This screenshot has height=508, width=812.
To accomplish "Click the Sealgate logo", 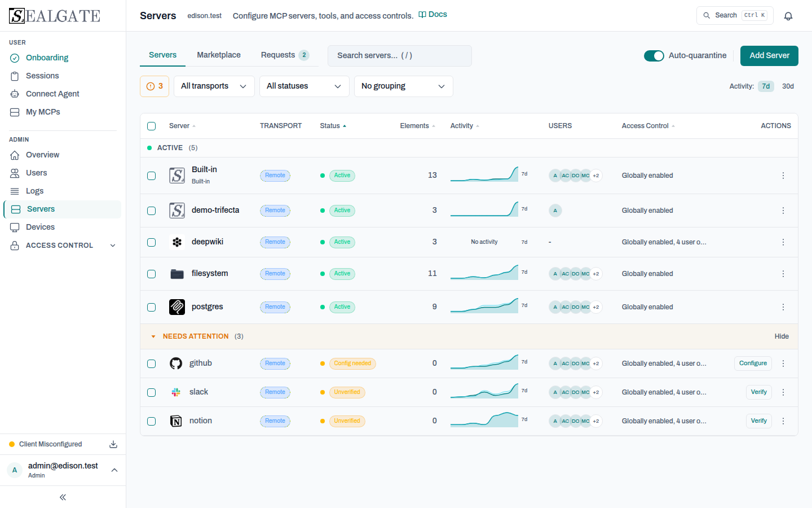I will 55,16.
